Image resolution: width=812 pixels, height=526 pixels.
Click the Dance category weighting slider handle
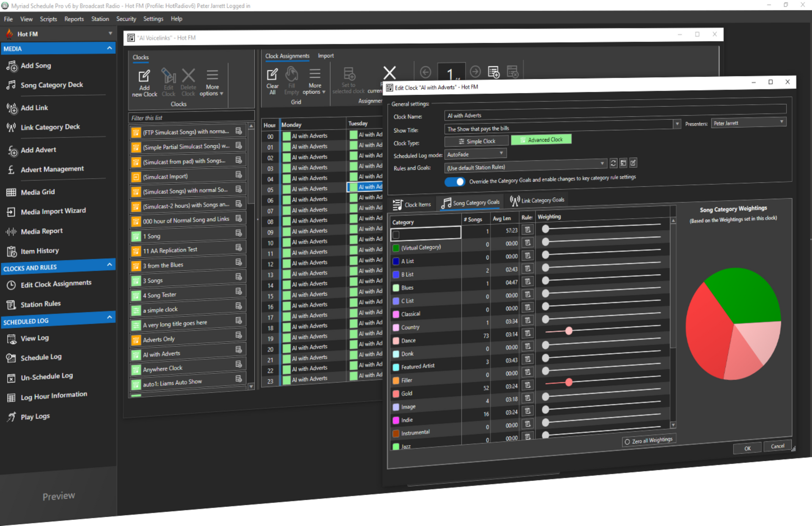click(x=569, y=331)
